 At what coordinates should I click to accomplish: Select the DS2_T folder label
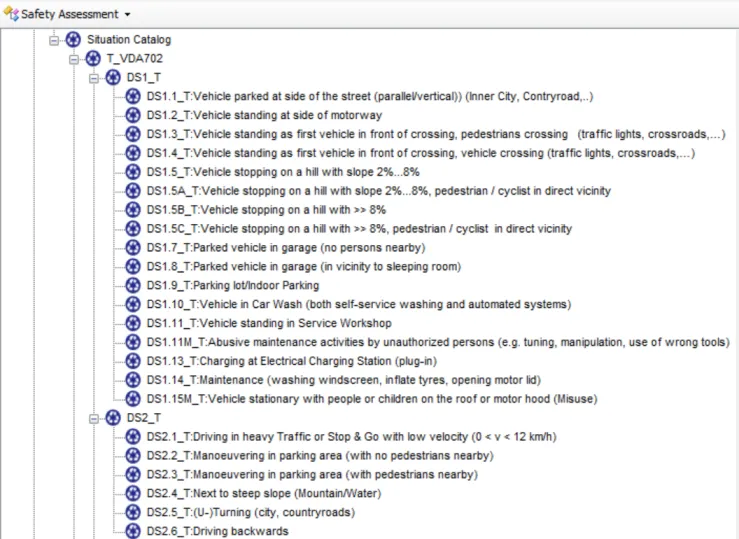click(x=143, y=417)
